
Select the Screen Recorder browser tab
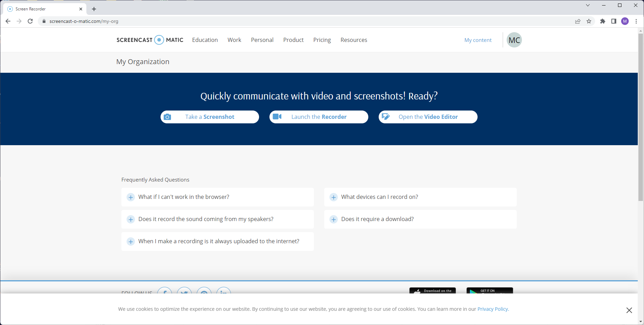45,9
